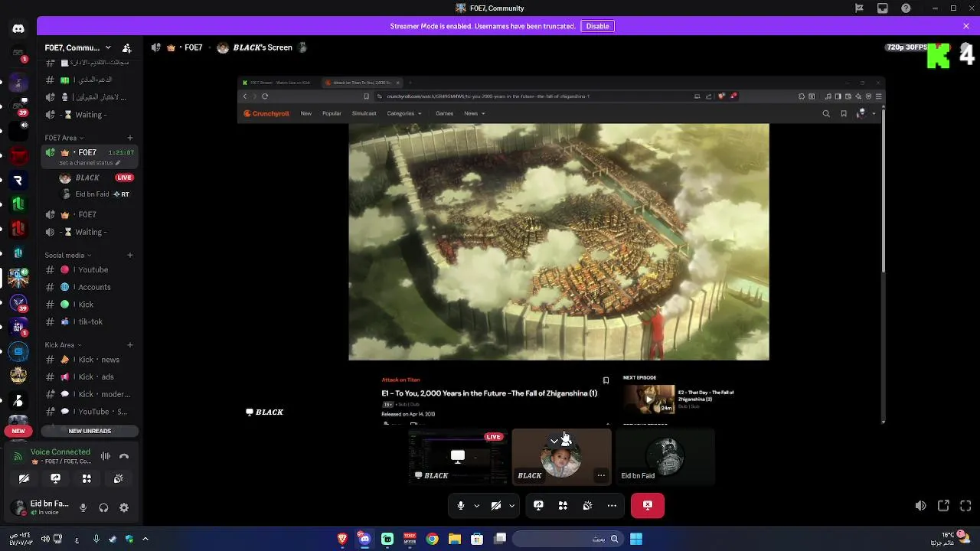The width and height of the screenshot is (980, 551).
Task: Click the Windows taskbar search box
Action: (567, 539)
